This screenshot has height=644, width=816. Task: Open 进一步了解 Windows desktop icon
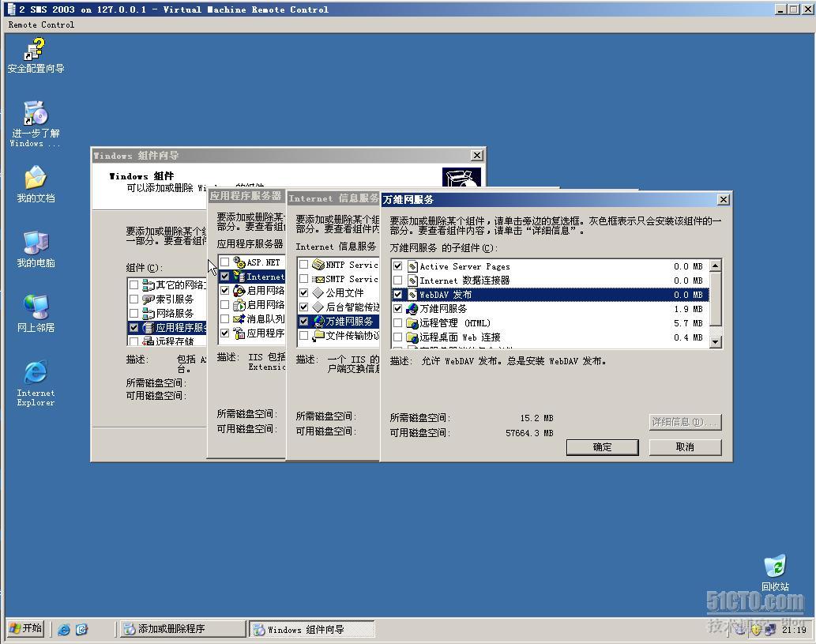pos(36,124)
